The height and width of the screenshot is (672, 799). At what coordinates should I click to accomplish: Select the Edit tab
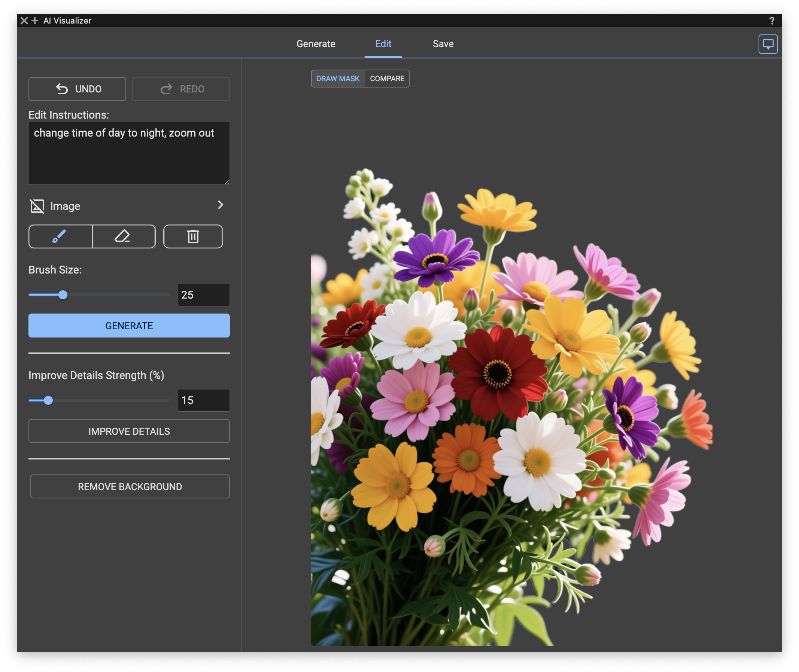point(383,44)
